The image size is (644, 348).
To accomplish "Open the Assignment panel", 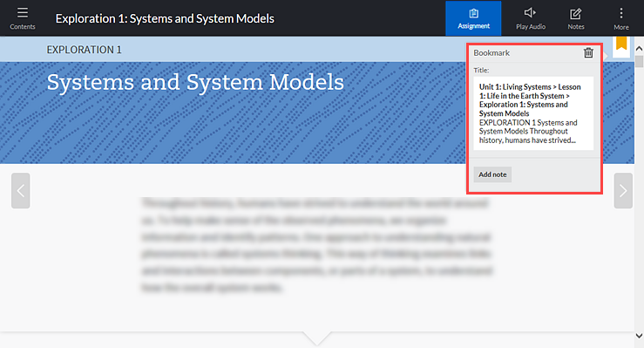I will 473,18.
